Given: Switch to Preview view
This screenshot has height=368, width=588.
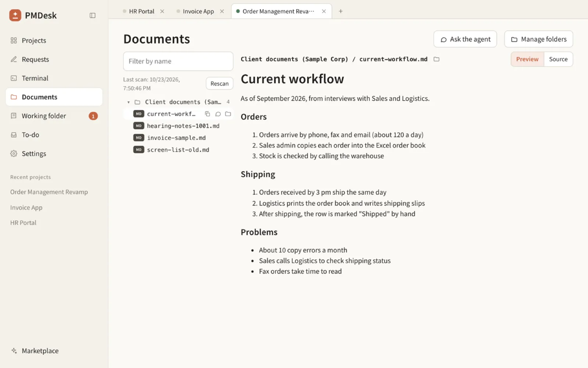Looking at the screenshot, I should pyautogui.click(x=527, y=59).
